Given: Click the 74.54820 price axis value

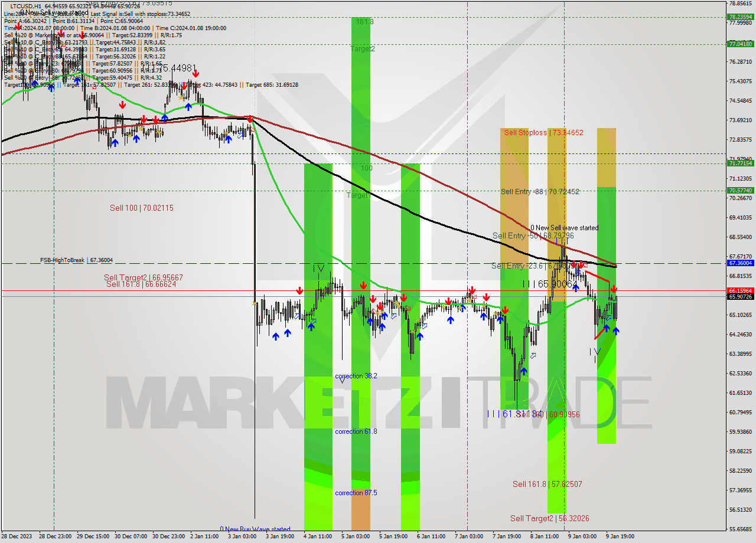Looking at the screenshot, I should [741, 101].
